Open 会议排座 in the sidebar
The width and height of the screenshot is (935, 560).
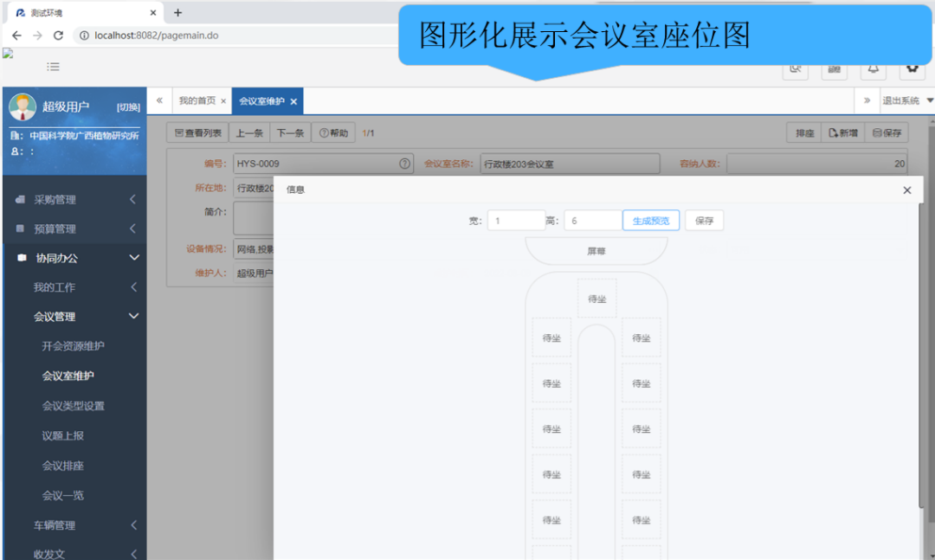(62, 465)
